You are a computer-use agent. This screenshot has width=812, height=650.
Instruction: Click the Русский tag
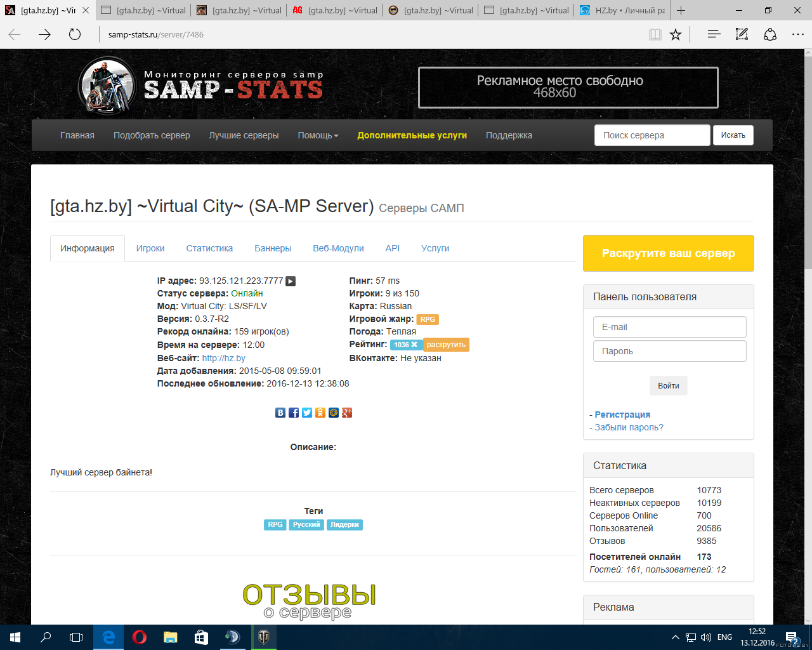tap(306, 525)
